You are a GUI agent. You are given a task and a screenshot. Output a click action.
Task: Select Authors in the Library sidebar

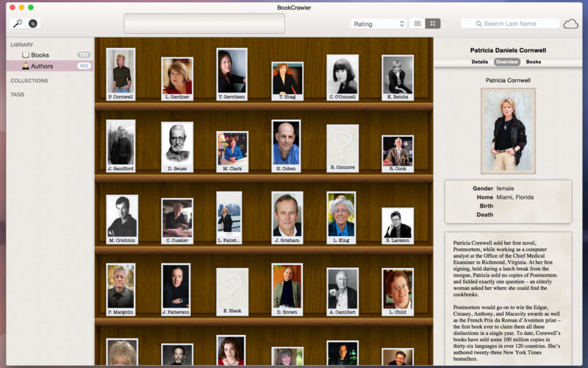click(41, 66)
